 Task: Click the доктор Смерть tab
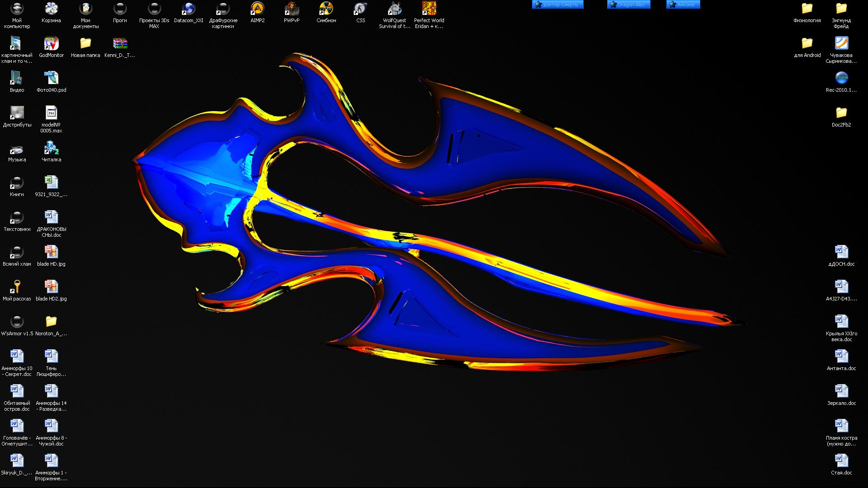coord(557,5)
